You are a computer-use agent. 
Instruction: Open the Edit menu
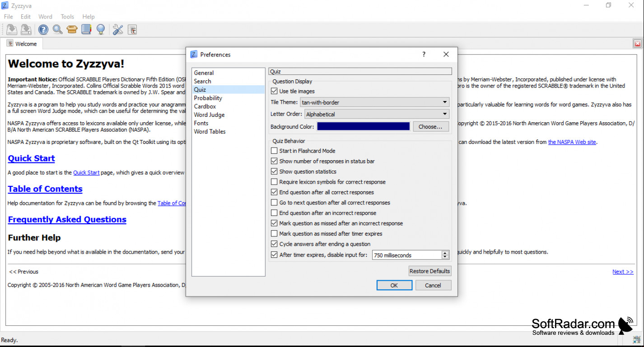[26, 17]
